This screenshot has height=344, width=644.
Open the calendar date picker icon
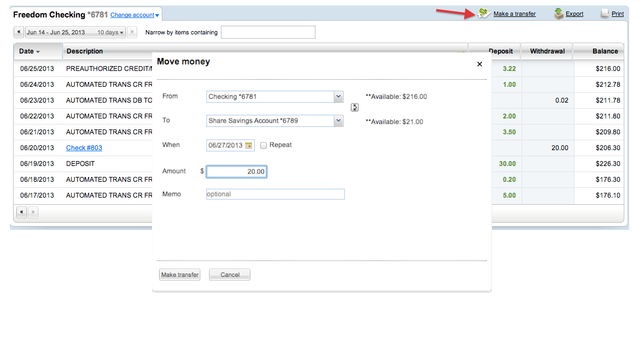pos(249,145)
